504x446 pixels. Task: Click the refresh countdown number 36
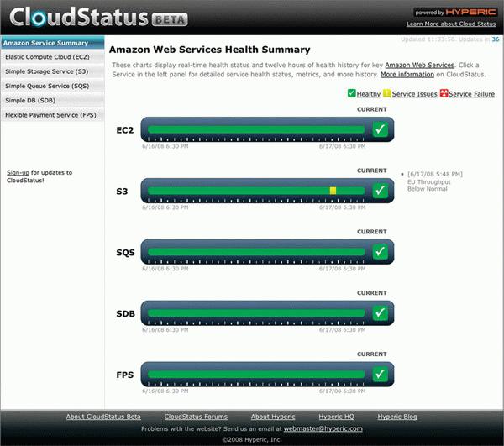coord(496,39)
